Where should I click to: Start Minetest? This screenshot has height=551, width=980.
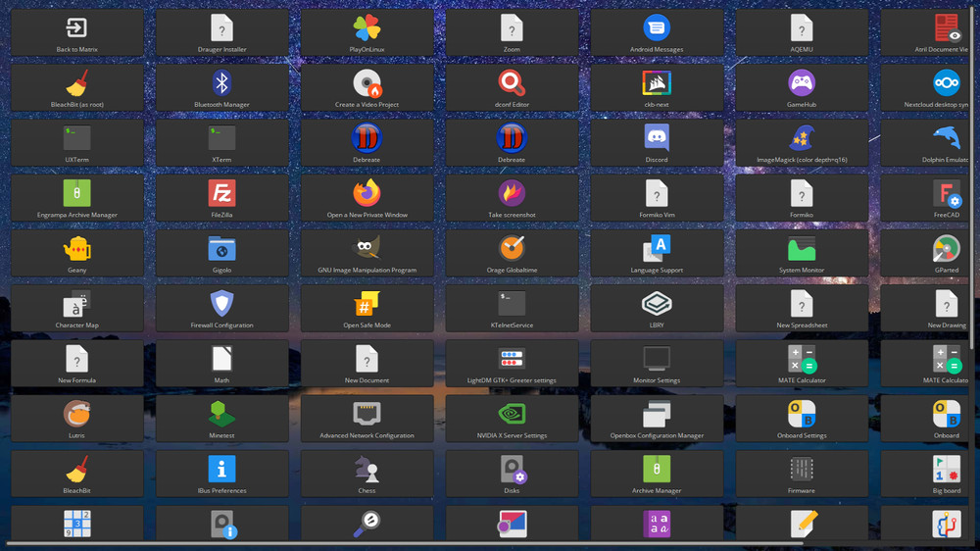tap(221, 418)
